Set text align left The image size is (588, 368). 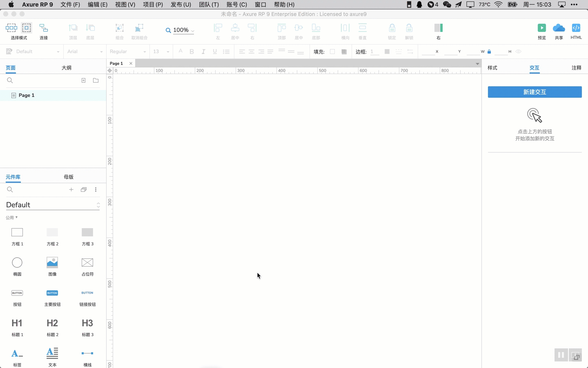click(242, 52)
